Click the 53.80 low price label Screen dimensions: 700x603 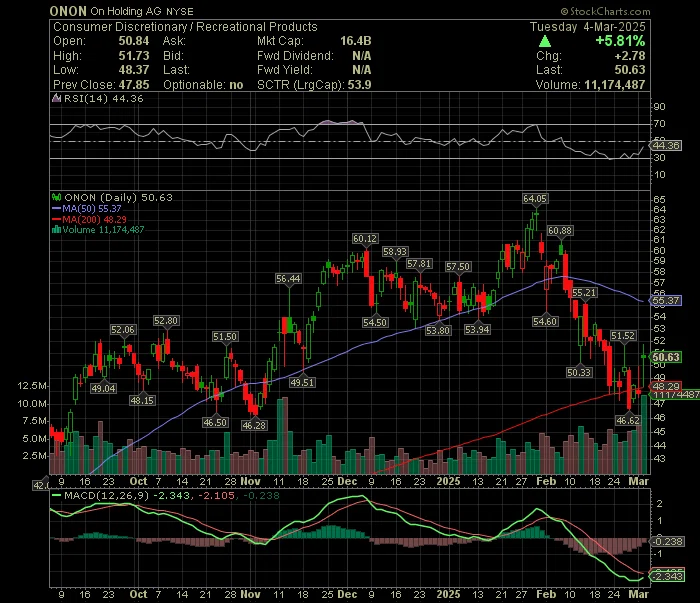click(438, 330)
